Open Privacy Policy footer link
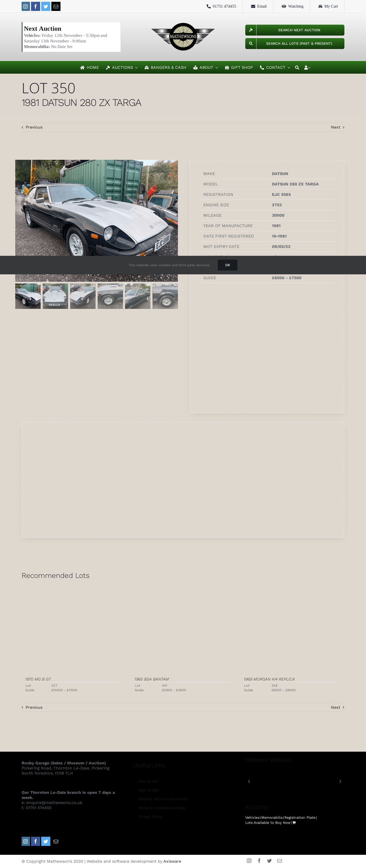 pos(151,816)
